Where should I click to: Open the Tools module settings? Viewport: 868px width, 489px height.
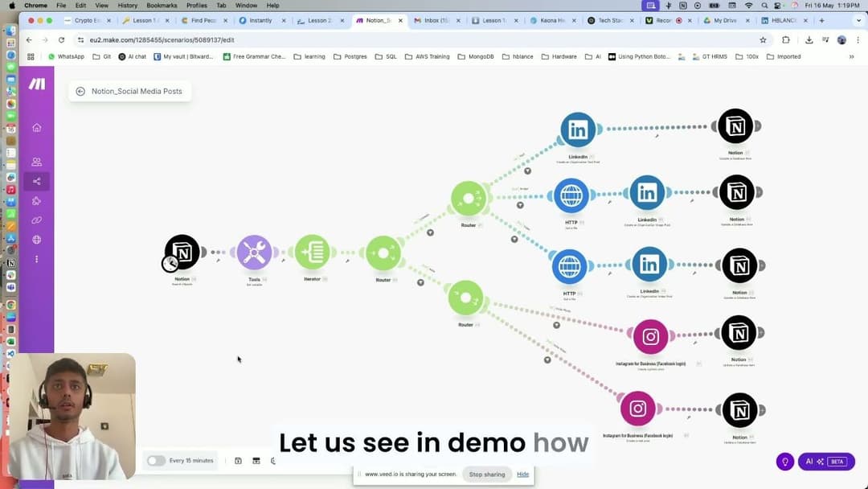click(x=254, y=252)
